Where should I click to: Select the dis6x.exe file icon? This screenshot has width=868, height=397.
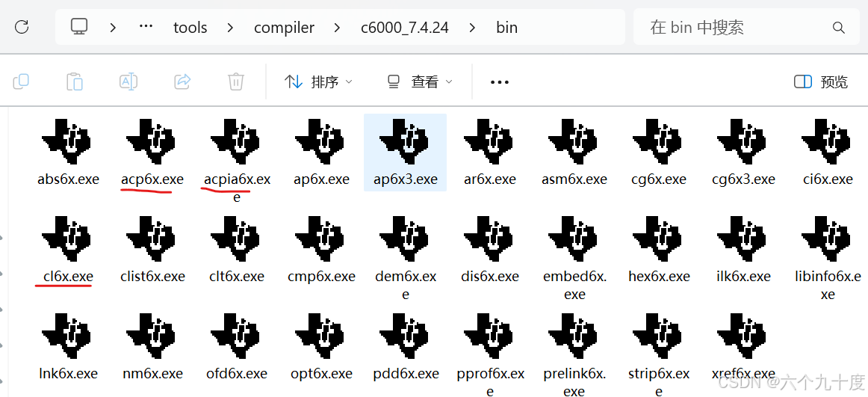(489, 238)
